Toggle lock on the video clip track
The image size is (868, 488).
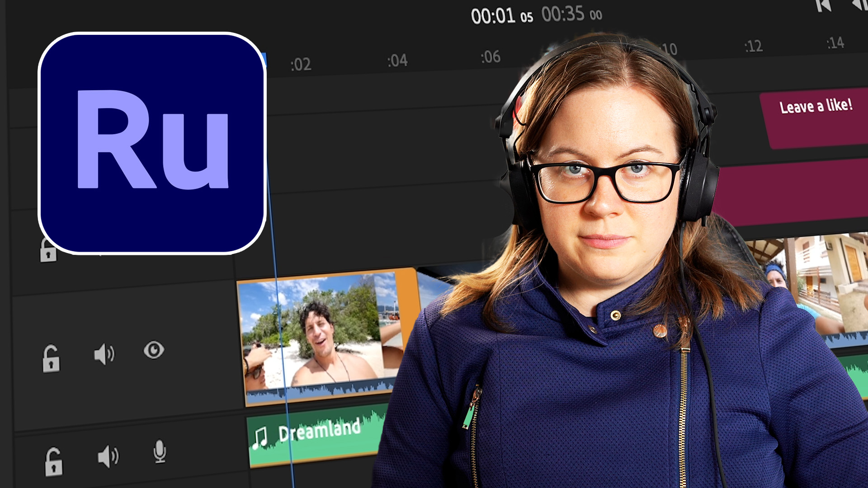pyautogui.click(x=51, y=359)
